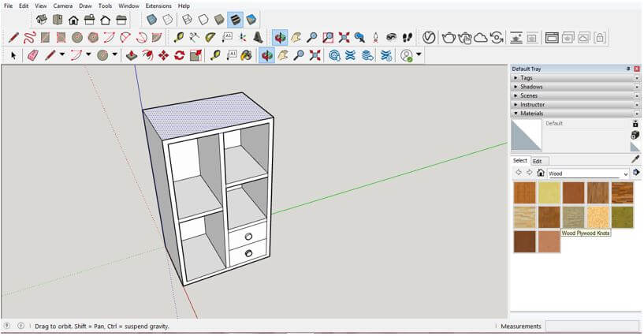The width and height of the screenshot is (644, 336).
Task: Click the Sample Paint eyedropper
Action: click(635, 159)
